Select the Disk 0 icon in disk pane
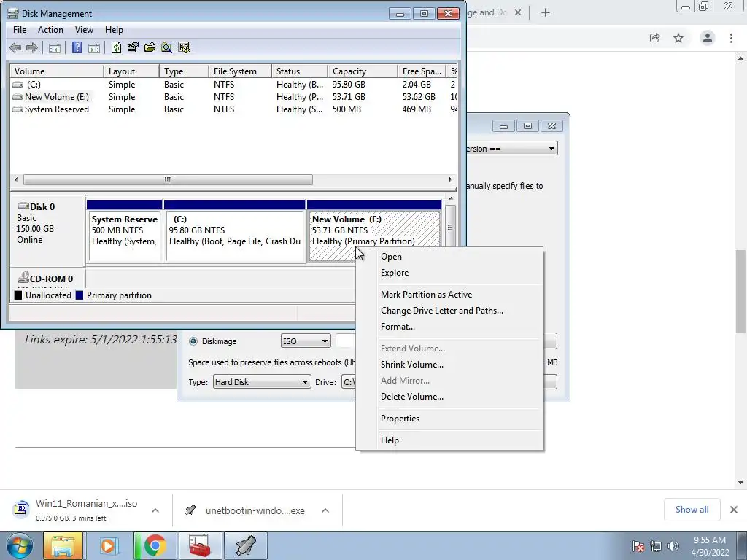Viewport: 747px width, 560px height. 23,206
